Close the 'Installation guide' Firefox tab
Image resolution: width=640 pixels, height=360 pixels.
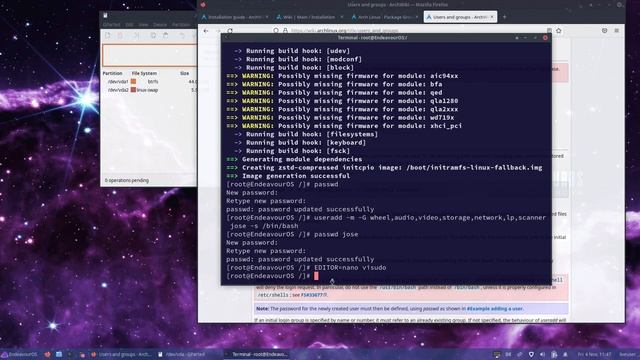(267, 17)
